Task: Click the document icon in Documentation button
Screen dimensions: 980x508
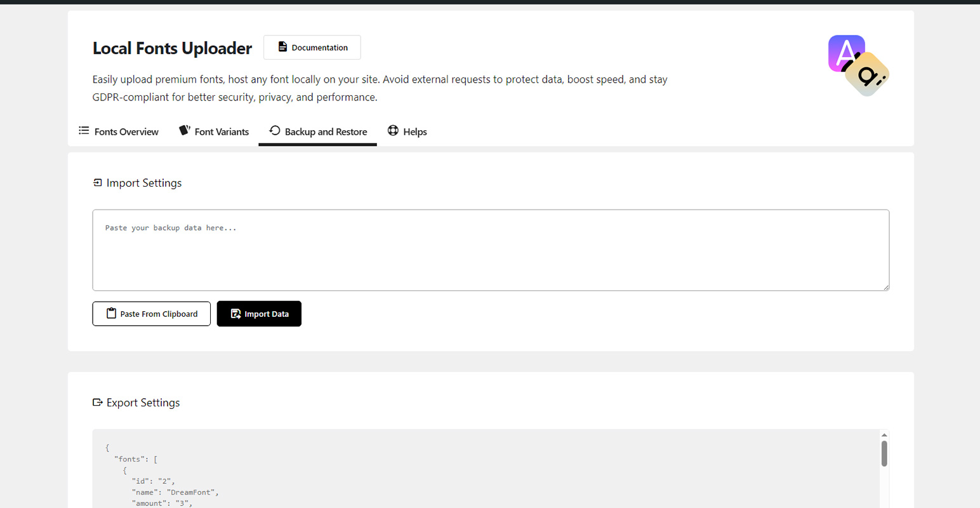Action: point(282,47)
